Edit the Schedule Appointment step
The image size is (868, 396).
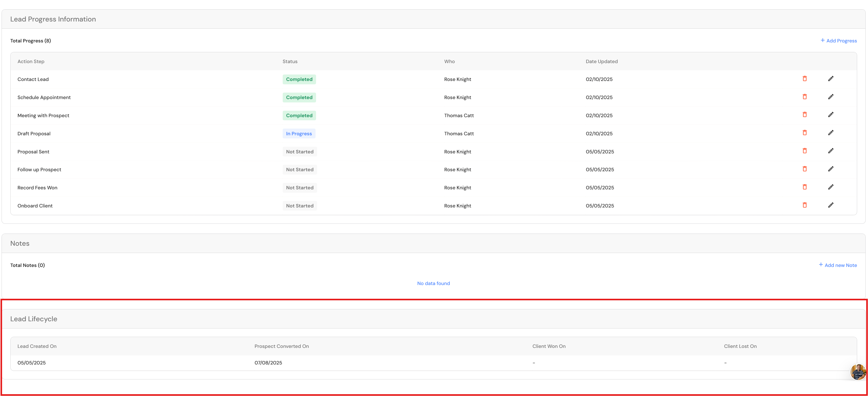(x=830, y=97)
